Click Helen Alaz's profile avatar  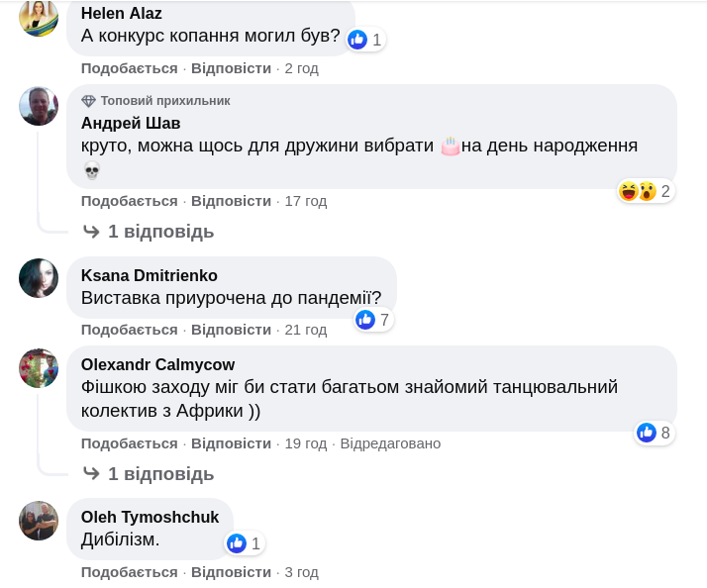click(39, 17)
